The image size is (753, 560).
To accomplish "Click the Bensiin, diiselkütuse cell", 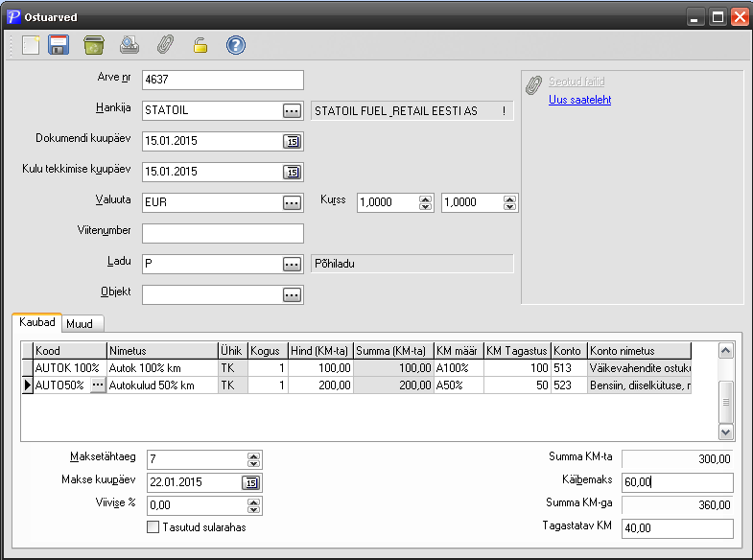I will click(639, 385).
